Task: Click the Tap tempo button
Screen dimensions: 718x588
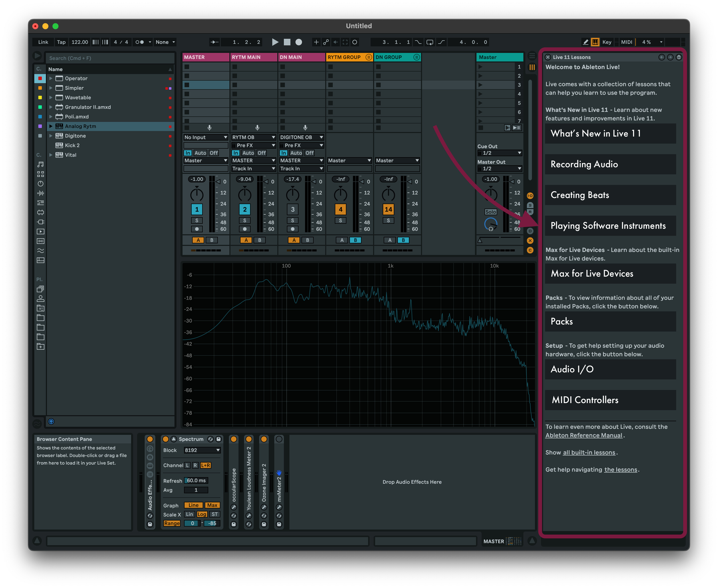Action: click(x=61, y=42)
